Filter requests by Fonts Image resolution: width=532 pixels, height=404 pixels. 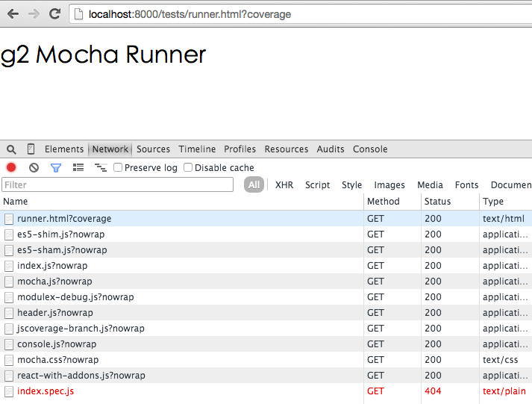(466, 184)
